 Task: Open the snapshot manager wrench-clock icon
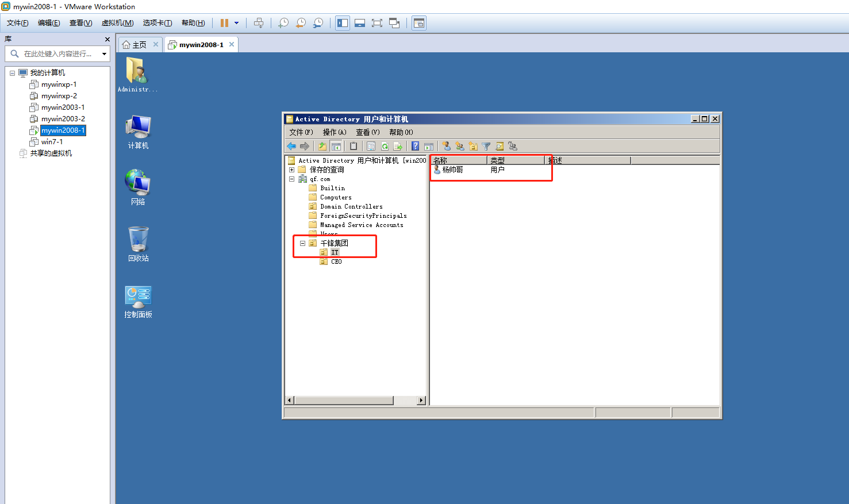tap(318, 23)
